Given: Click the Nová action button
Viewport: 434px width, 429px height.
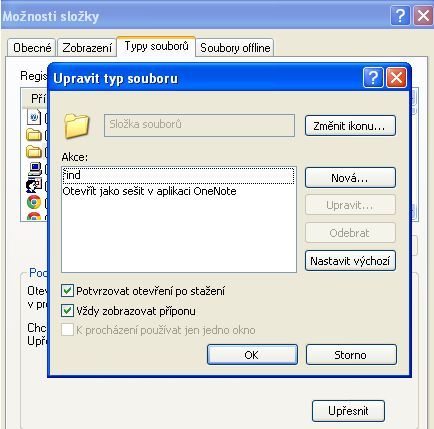Looking at the screenshot, I should [x=350, y=178].
